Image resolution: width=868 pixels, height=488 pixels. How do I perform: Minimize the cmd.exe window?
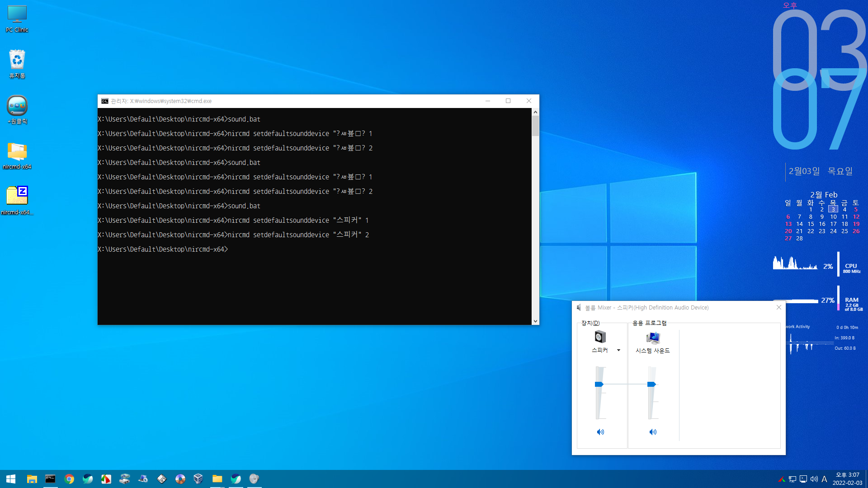(488, 101)
